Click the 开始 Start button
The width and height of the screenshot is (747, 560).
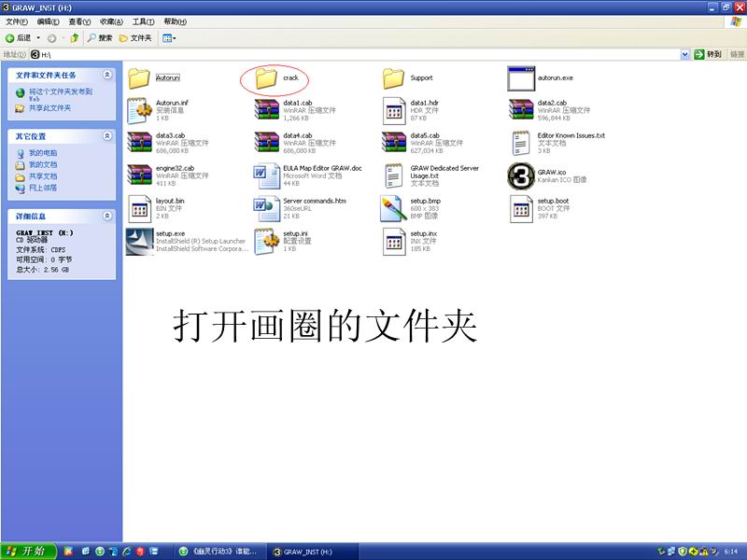pyautogui.click(x=28, y=552)
